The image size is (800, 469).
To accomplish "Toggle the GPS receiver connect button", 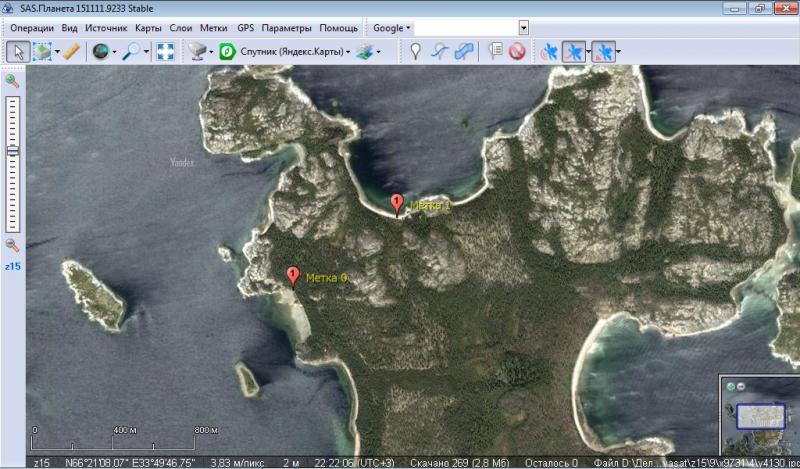I will coord(548,51).
